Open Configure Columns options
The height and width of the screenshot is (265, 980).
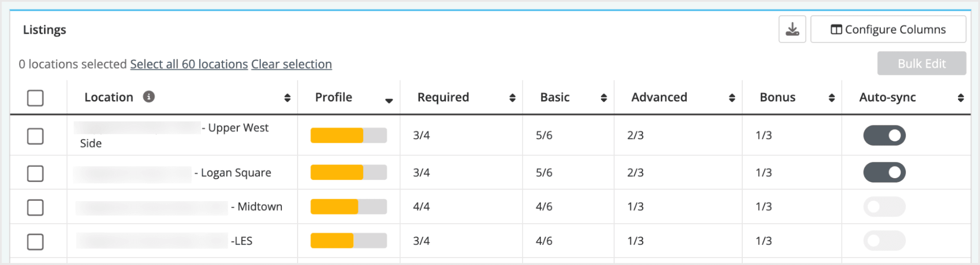pos(888,29)
